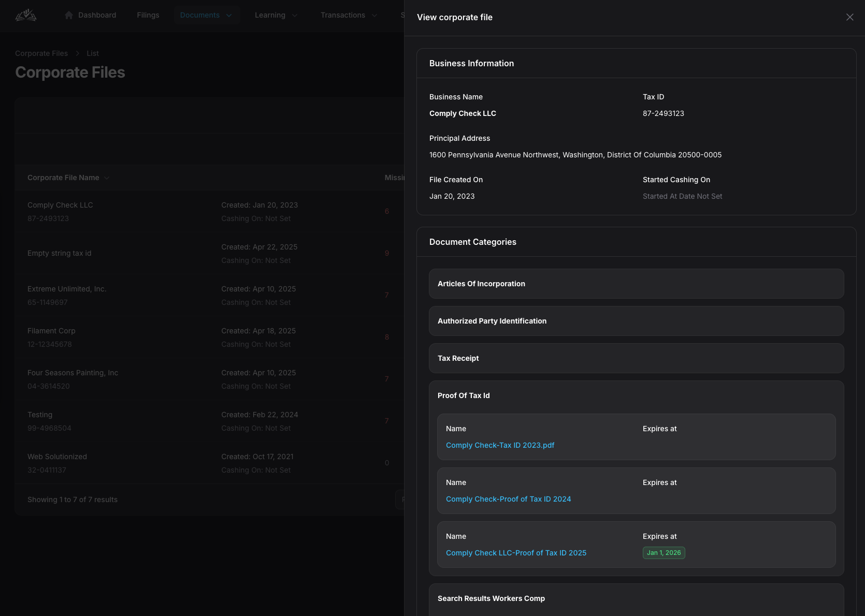Click the 87-2493123 Tax ID value
This screenshot has height=616, width=865.
pyautogui.click(x=663, y=113)
